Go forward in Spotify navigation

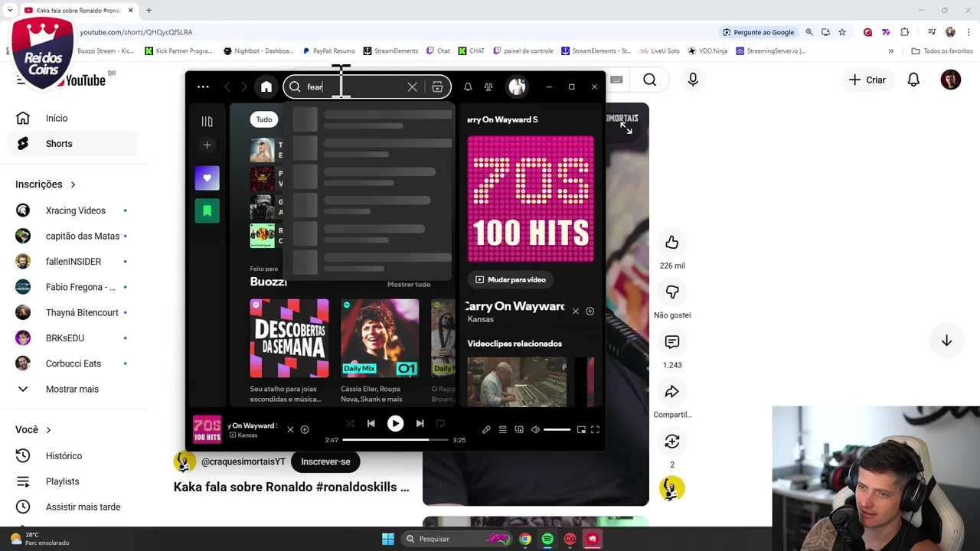pyautogui.click(x=244, y=87)
